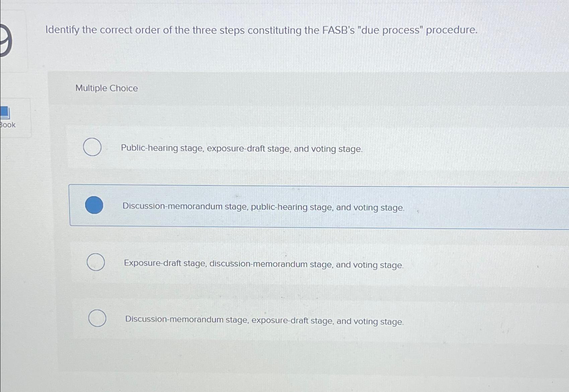Select the Public-hearing stage first answer option
The image size is (569, 392).
(92, 147)
